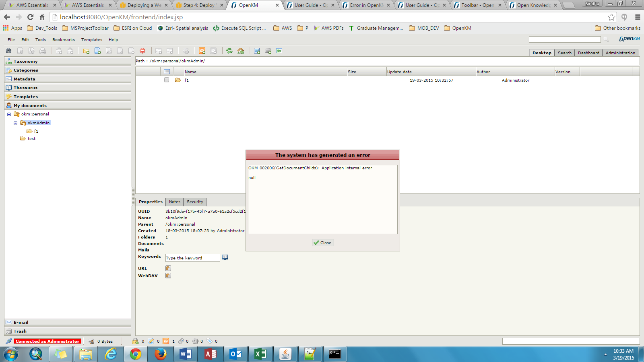644x362 pixels.
Task: Click the home icon in toolbar
Action: (241, 51)
